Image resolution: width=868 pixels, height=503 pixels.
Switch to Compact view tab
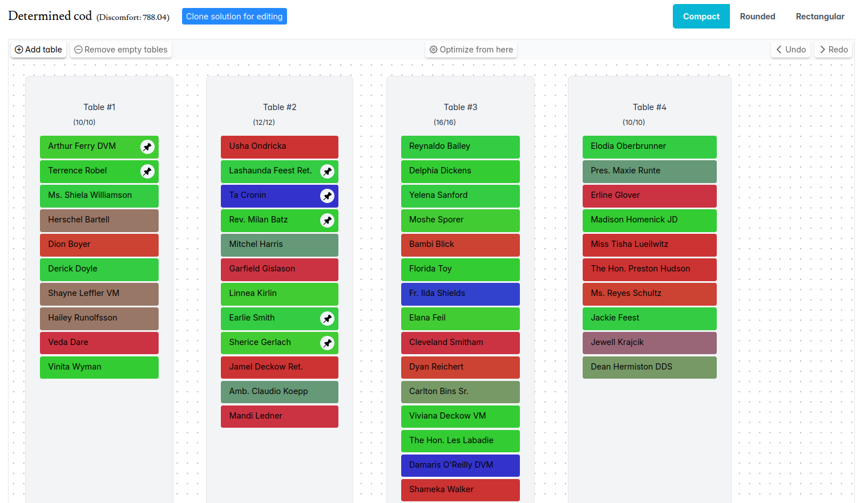point(701,17)
